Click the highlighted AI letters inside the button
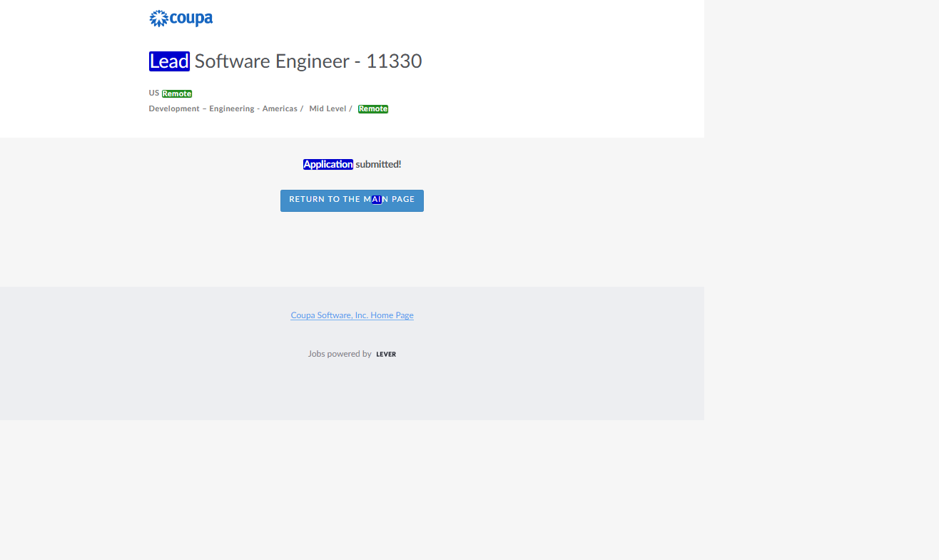The image size is (939, 560). click(376, 200)
